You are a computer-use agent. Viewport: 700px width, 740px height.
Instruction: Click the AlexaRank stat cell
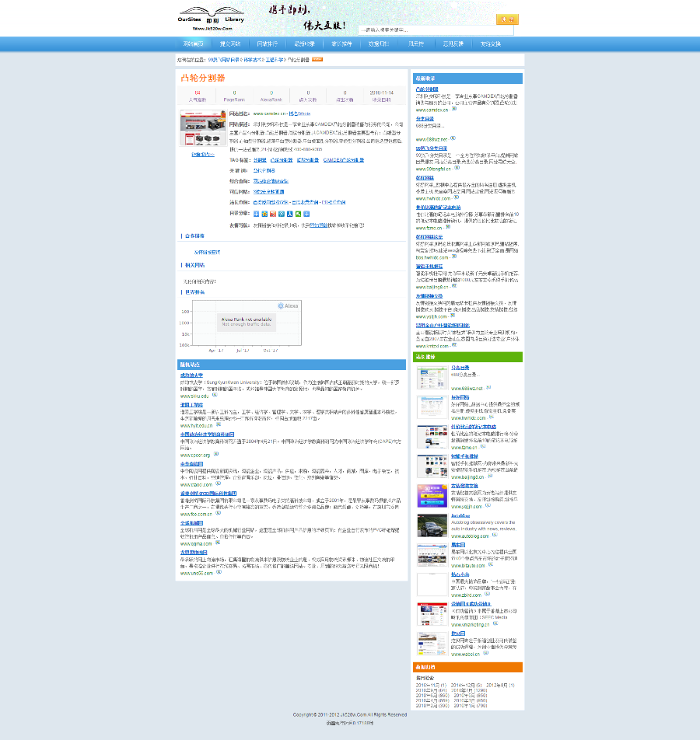coord(271,96)
